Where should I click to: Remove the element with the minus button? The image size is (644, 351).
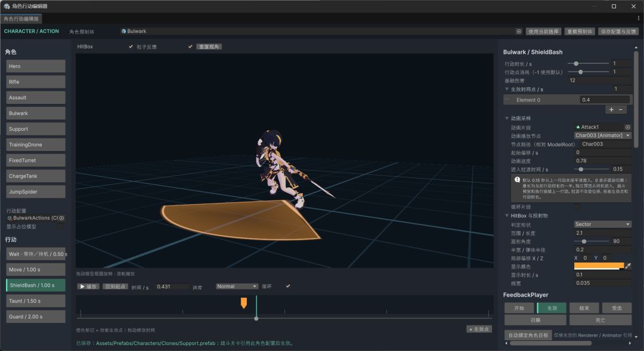(621, 109)
